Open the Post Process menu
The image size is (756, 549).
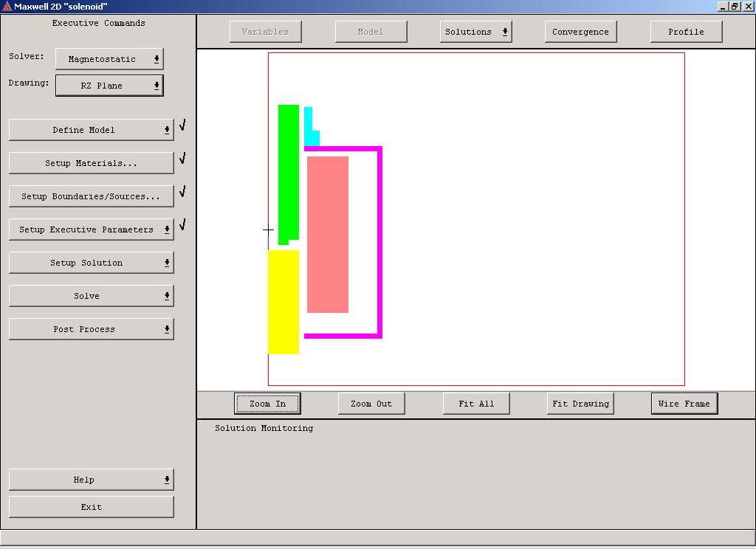point(91,329)
